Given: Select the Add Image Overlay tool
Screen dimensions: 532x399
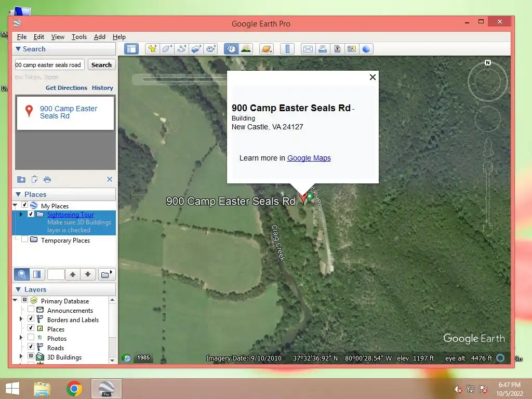Looking at the screenshot, I should tap(196, 49).
